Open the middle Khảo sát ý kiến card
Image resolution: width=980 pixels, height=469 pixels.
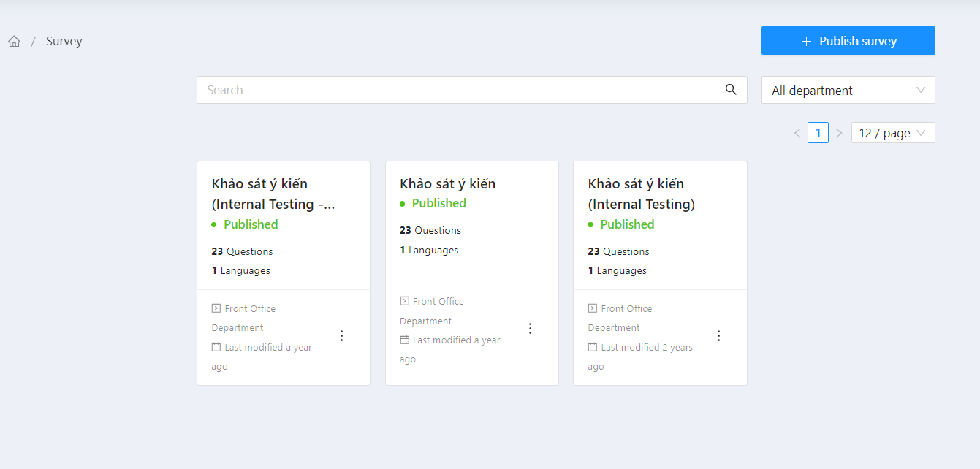point(447,184)
